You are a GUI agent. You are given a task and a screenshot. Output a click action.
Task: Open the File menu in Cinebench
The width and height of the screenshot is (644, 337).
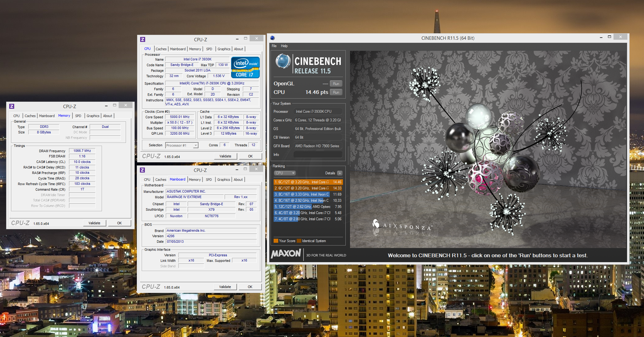(274, 46)
